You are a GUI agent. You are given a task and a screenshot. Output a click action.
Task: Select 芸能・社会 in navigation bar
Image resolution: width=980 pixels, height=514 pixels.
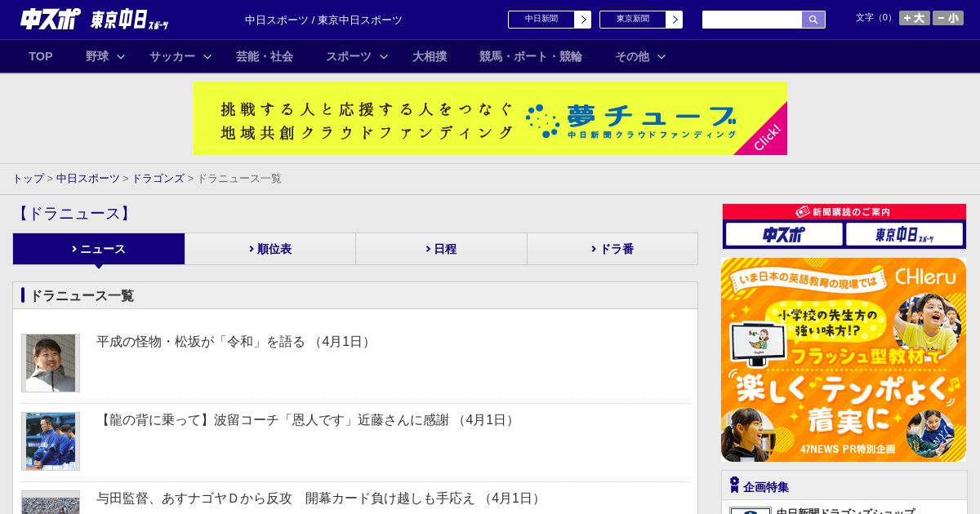(x=265, y=56)
